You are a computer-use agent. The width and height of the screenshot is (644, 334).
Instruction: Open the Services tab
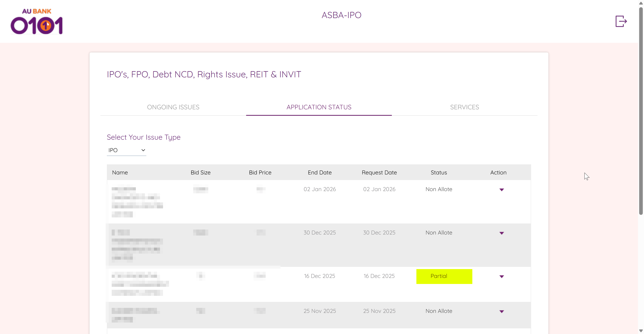(x=464, y=107)
